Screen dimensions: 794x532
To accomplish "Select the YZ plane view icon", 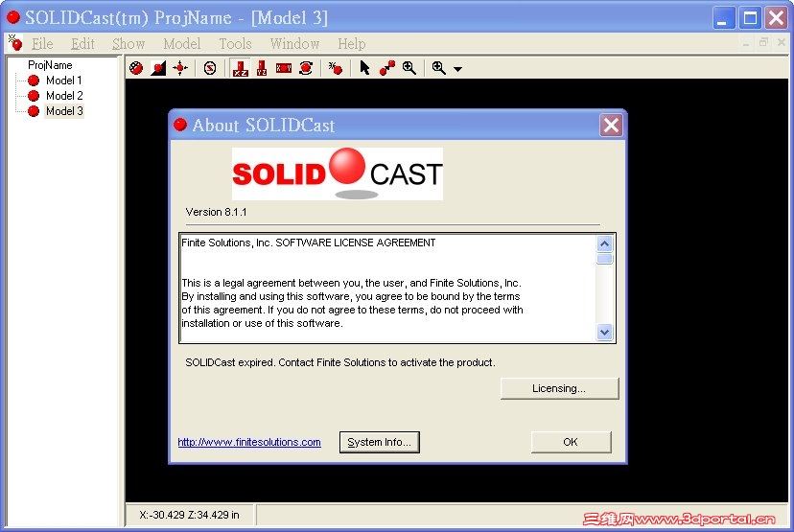I will (x=262, y=68).
